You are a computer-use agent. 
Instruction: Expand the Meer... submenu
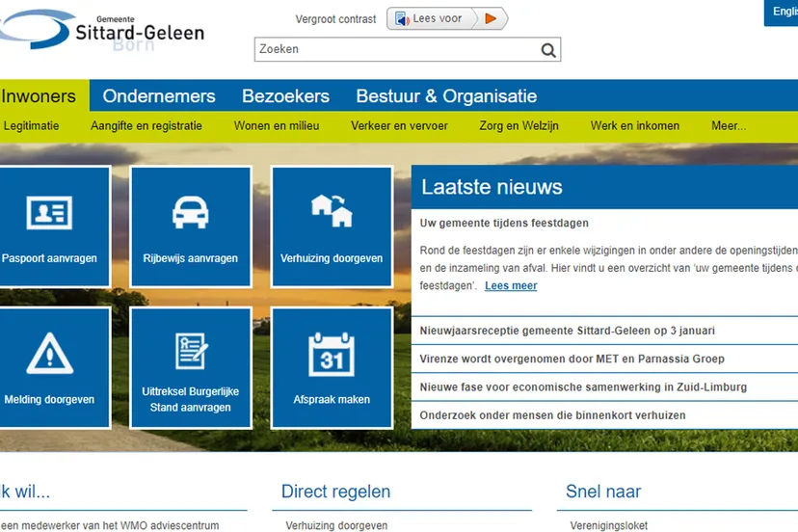(x=729, y=125)
